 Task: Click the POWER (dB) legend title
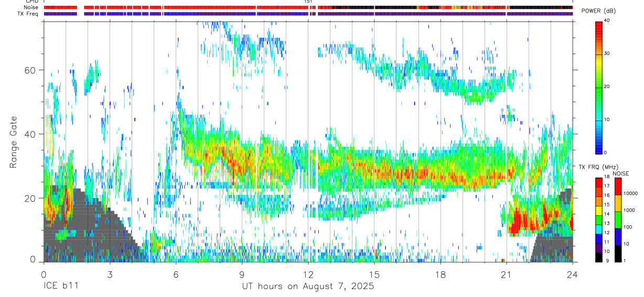point(598,11)
